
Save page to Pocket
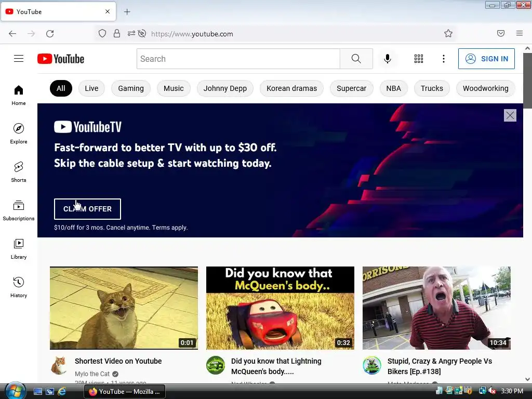pos(501,33)
